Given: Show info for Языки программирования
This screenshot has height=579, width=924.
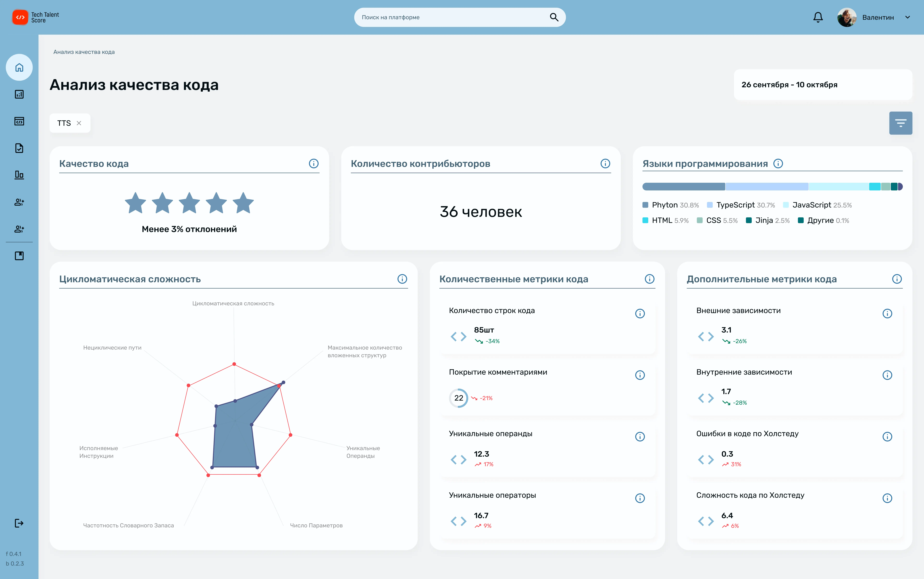Looking at the screenshot, I should click(778, 164).
